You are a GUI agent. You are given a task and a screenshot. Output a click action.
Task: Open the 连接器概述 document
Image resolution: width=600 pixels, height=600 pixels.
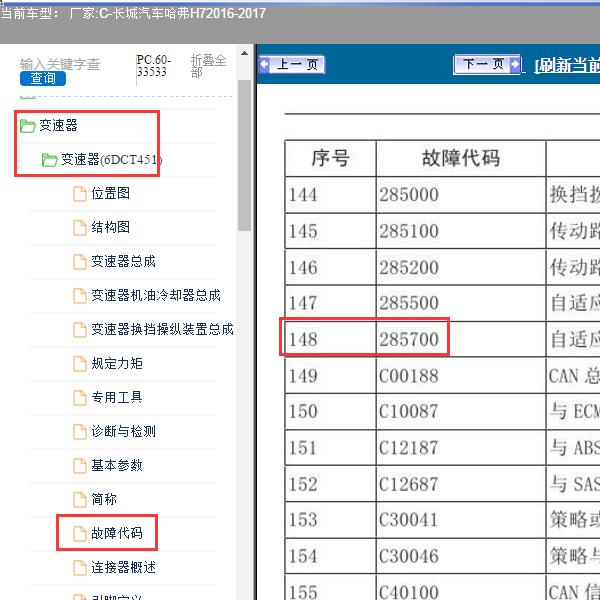click(x=123, y=567)
